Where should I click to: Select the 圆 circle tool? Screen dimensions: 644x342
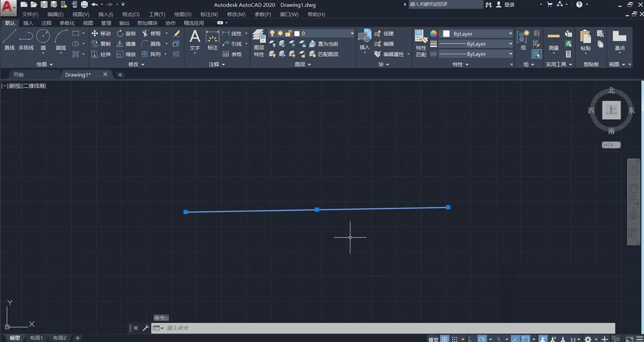(43, 40)
